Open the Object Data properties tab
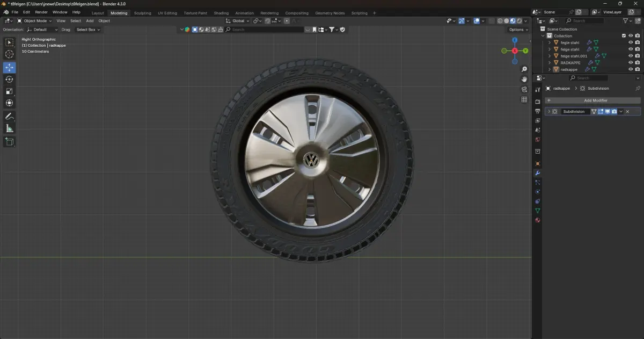Screen dimensions: 644x339 (x=537, y=211)
